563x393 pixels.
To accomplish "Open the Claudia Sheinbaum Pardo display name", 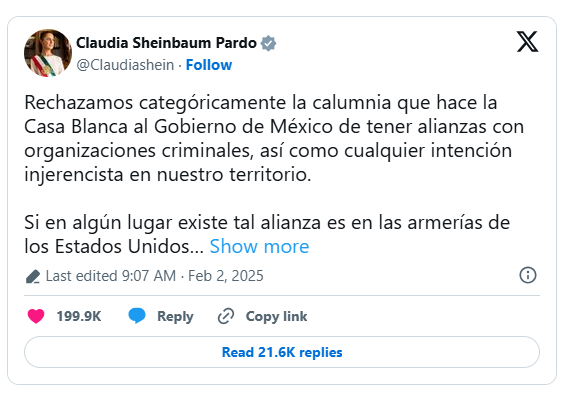I will [x=166, y=43].
